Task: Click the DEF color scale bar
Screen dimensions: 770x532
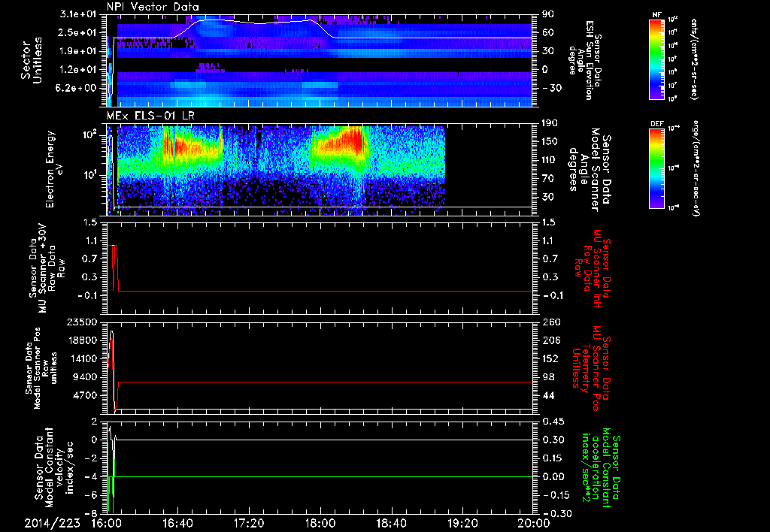Action: (x=657, y=168)
